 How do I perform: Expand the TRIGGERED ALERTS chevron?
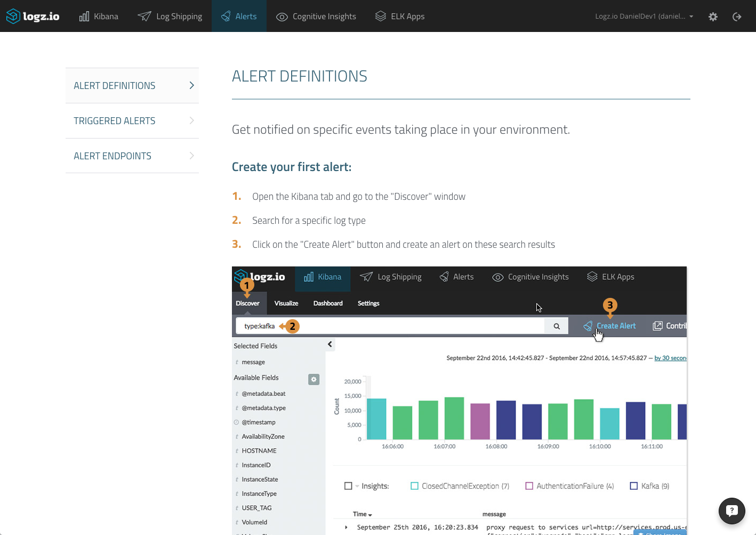[x=192, y=120]
